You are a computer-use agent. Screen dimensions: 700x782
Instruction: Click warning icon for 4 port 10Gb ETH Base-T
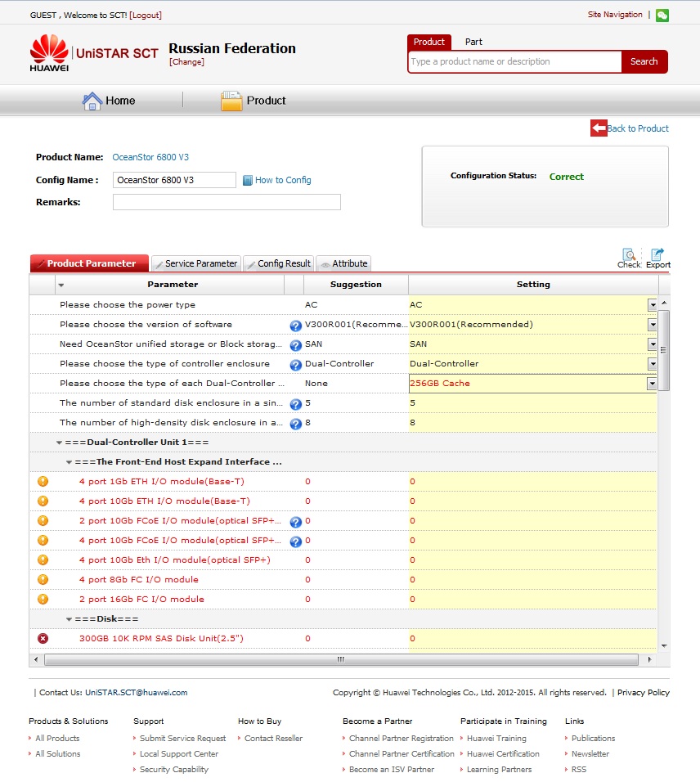pos(43,501)
